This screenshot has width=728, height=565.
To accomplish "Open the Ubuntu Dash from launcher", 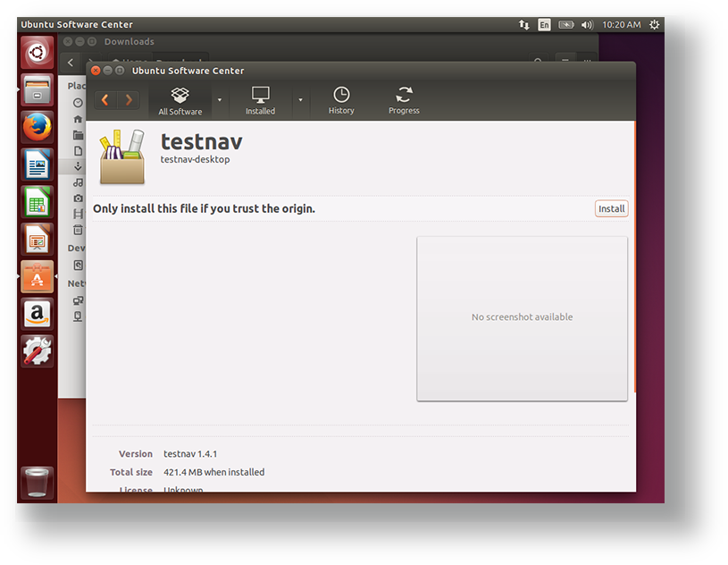I will click(38, 53).
